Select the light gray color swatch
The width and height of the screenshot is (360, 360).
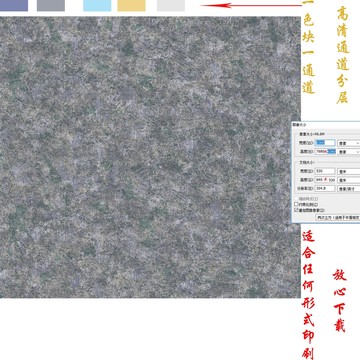[171, 5]
